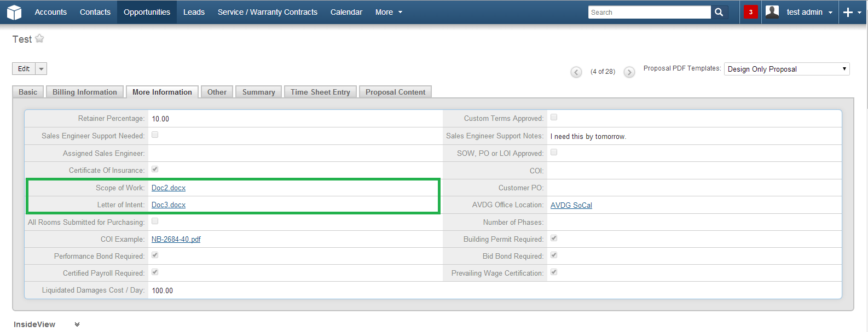Open the red notifications badge

751,12
